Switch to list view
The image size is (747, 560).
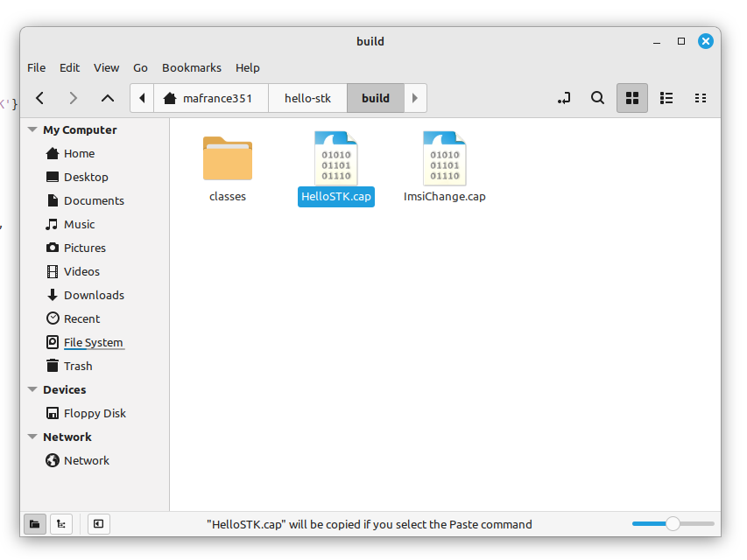pos(666,98)
